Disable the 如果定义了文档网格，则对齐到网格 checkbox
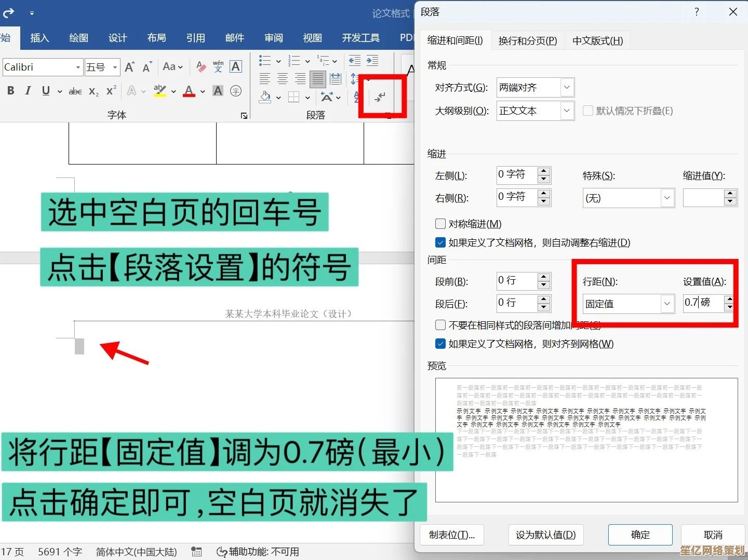The width and height of the screenshot is (748, 560). coord(440,344)
